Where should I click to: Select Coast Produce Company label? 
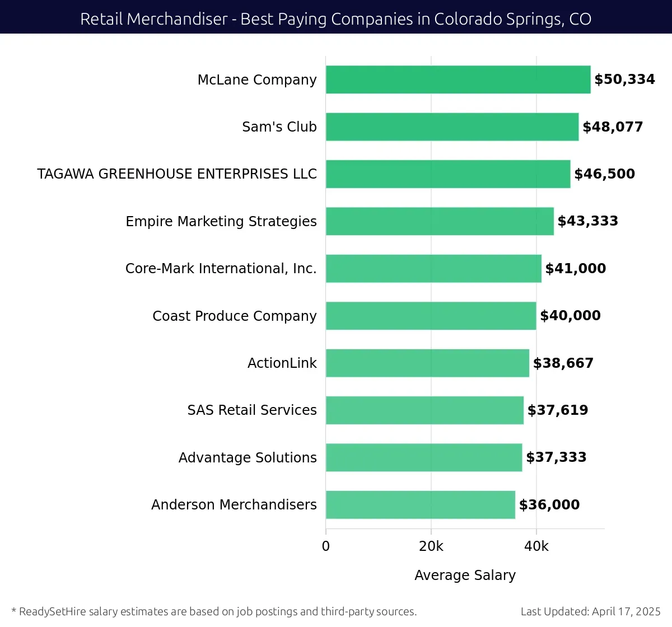click(x=235, y=316)
